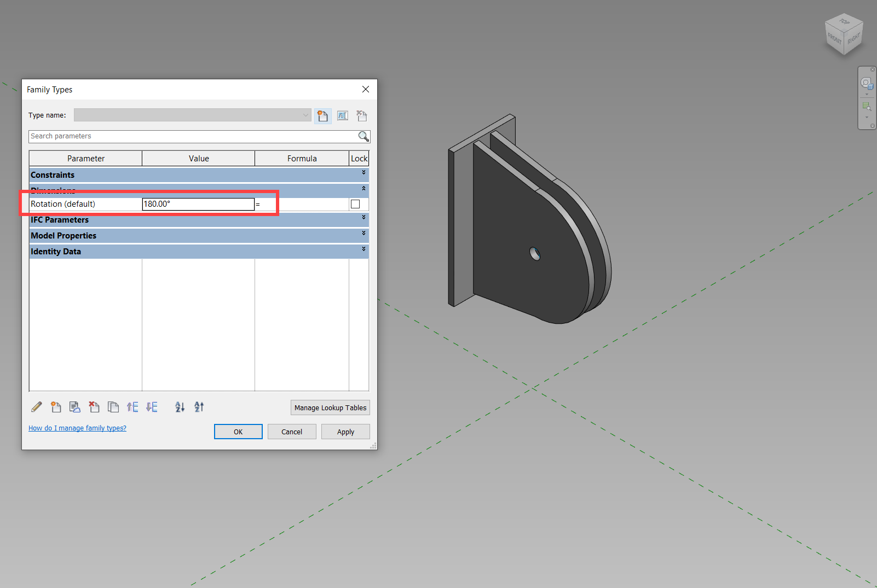Add a new parameter
The height and width of the screenshot is (588, 877).
tap(55, 407)
